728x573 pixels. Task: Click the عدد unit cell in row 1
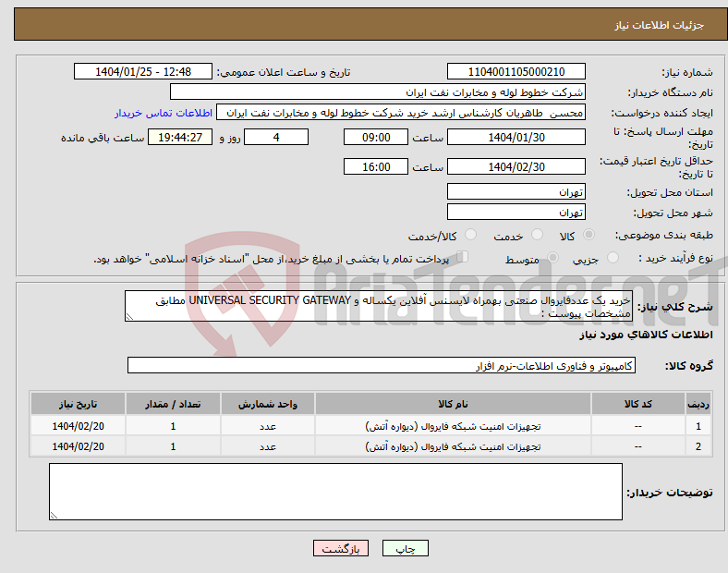click(x=268, y=426)
